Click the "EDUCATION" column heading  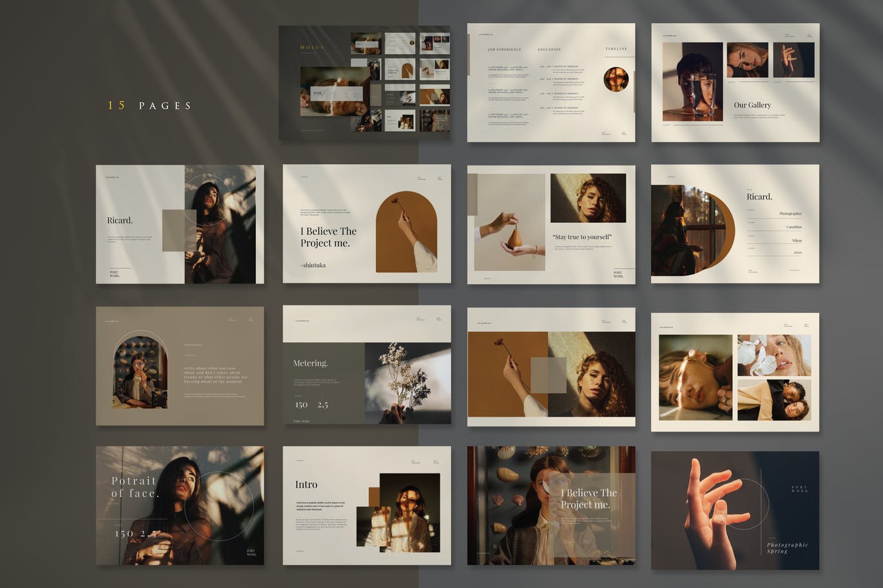(549, 50)
